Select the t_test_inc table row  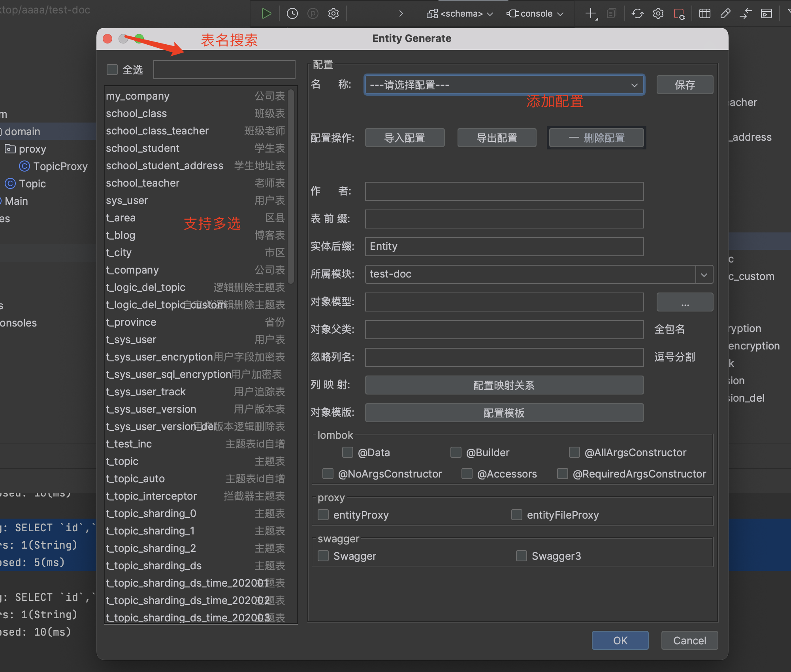pyautogui.click(x=196, y=444)
